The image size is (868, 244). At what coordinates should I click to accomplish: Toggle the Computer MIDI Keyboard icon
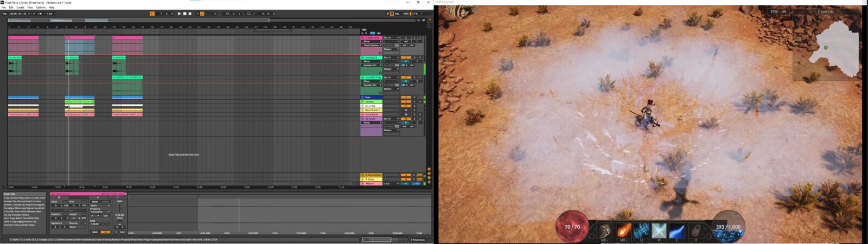392,14
